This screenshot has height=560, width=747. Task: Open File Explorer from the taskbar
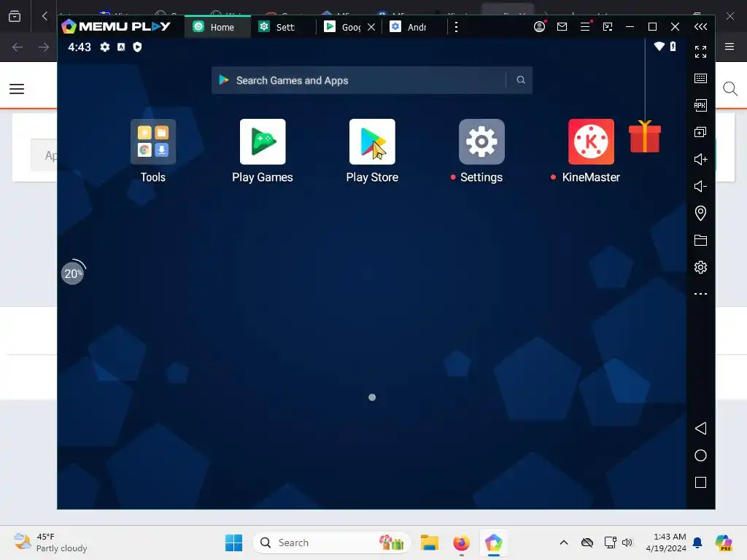coord(429,542)
